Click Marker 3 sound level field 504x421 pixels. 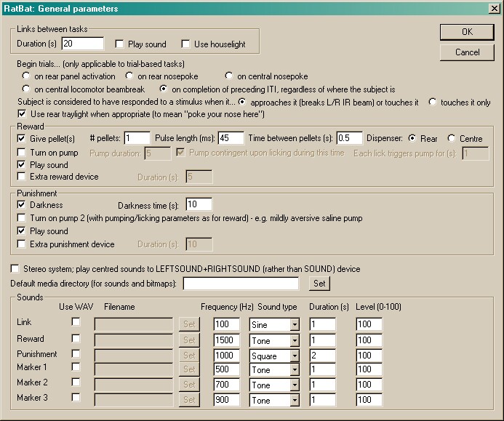click(x=369, y=400)
